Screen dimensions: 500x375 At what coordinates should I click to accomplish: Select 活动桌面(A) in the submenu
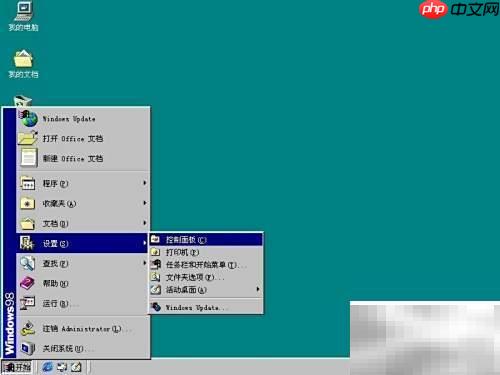[x=206, y=289]
